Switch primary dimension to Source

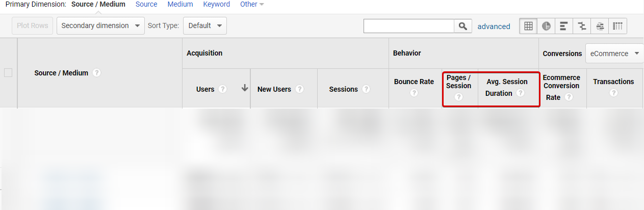[x=146, y=4]
